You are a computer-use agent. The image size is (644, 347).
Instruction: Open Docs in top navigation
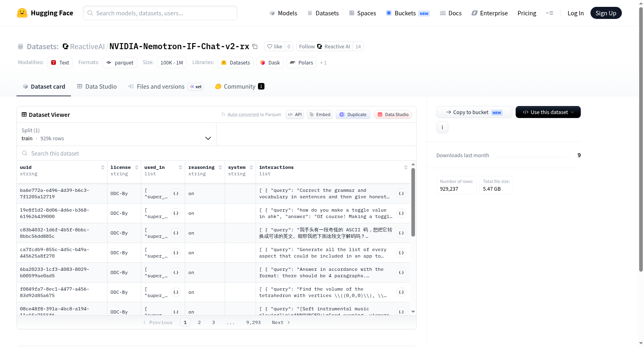pos(450,13)
